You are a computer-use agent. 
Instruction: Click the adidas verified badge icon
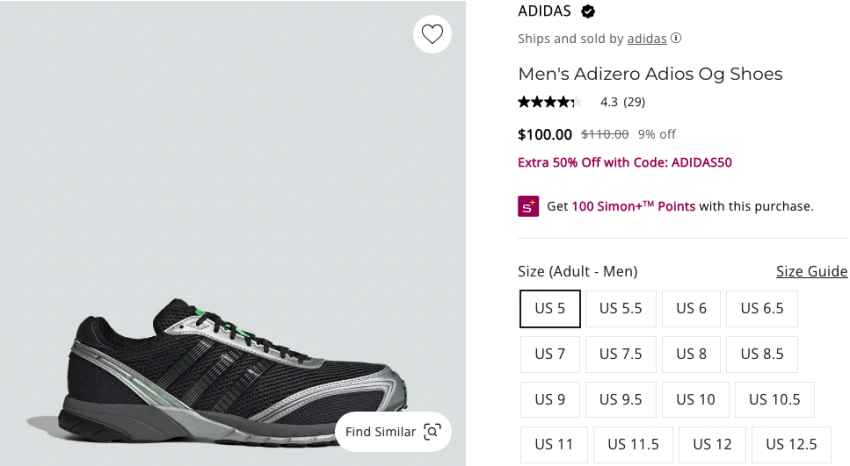click(588, 12)
